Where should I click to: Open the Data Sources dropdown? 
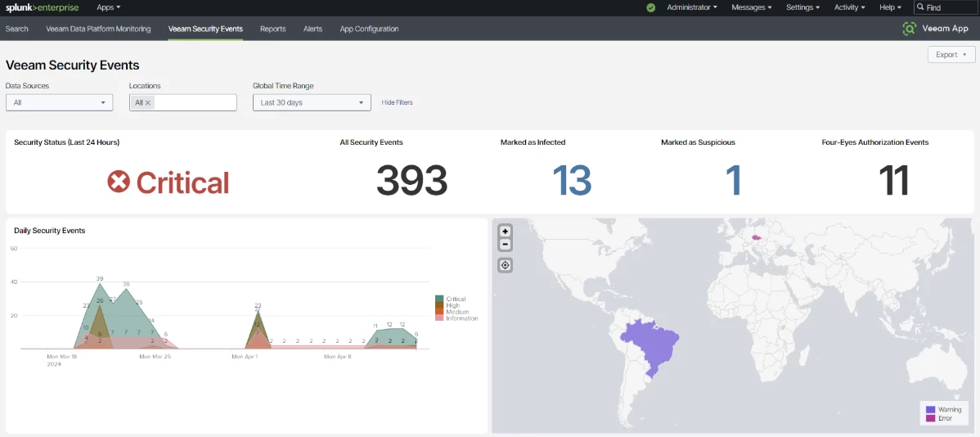click(x=60, y=102)
